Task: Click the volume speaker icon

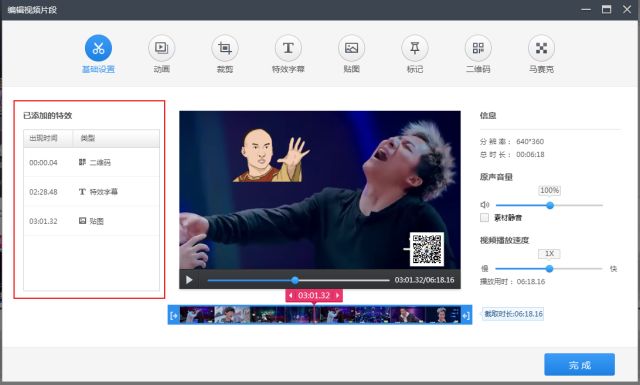Action: 484,205
